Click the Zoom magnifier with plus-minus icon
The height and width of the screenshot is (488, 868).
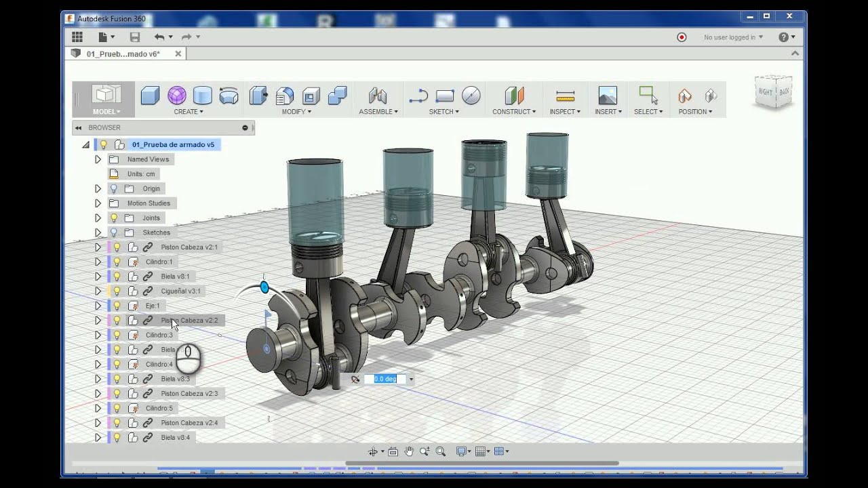pyautogui.click(x=425, y=451)
